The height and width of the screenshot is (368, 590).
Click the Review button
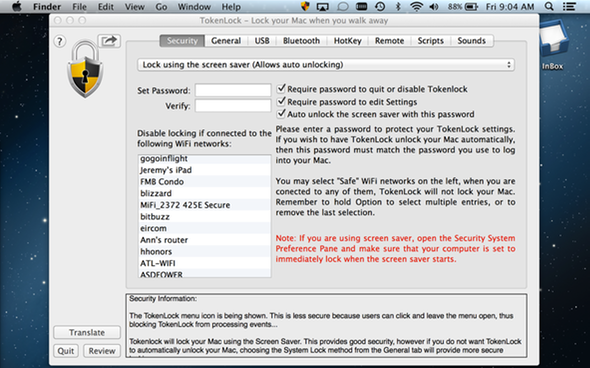tap(102, 351)
